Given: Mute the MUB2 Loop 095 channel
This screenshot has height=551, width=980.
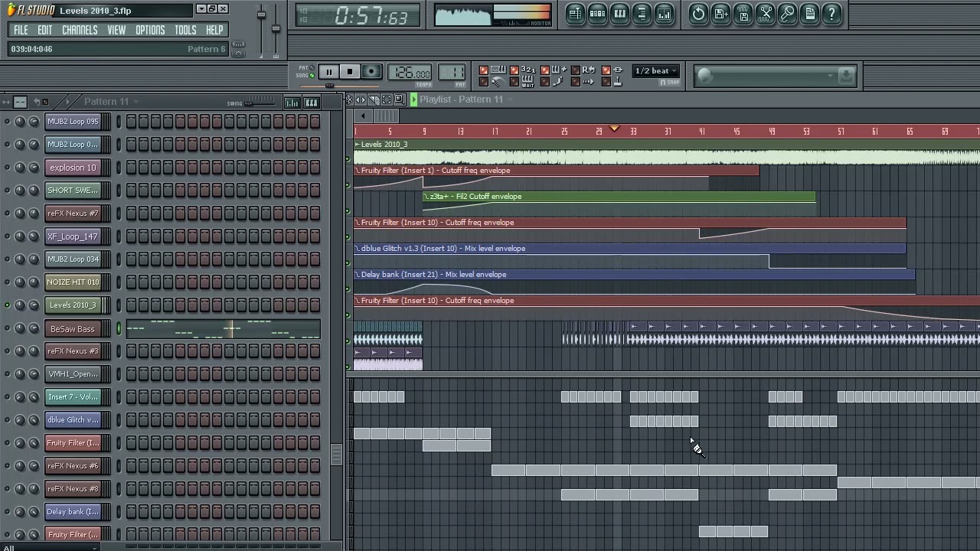Looking at the screenshot, I should click(x=8, y=122).
